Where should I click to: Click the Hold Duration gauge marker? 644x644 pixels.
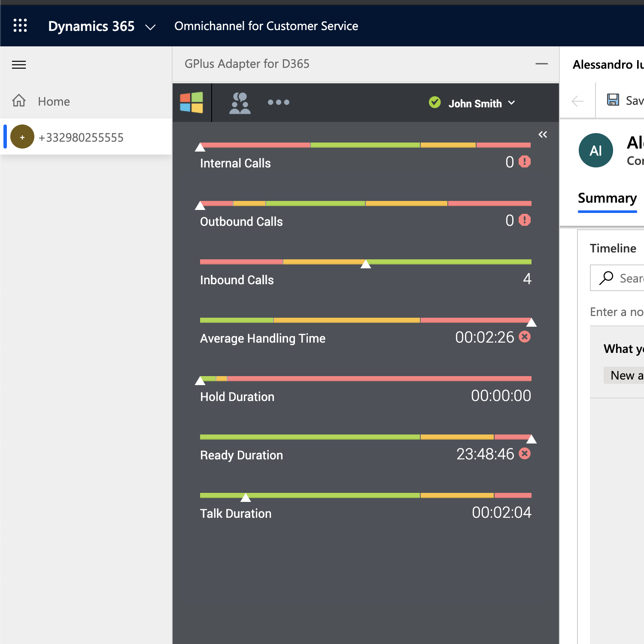tap(200, 381)
